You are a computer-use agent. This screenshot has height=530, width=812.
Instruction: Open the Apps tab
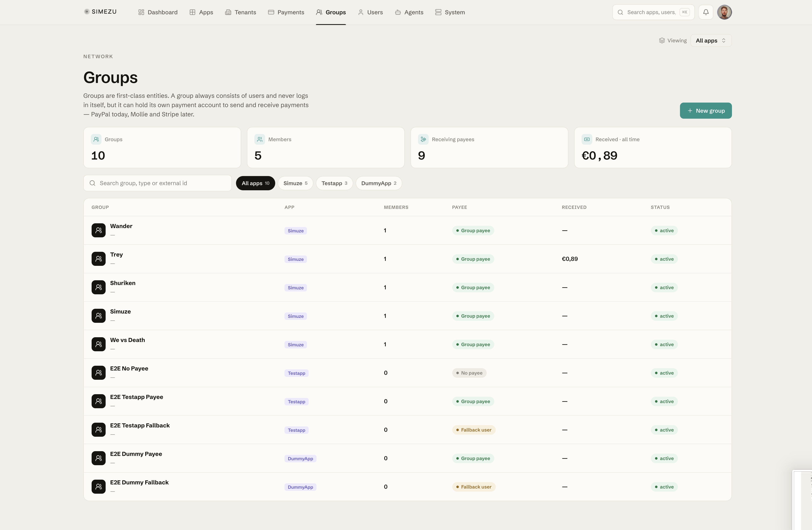click(x=201, y=12)
